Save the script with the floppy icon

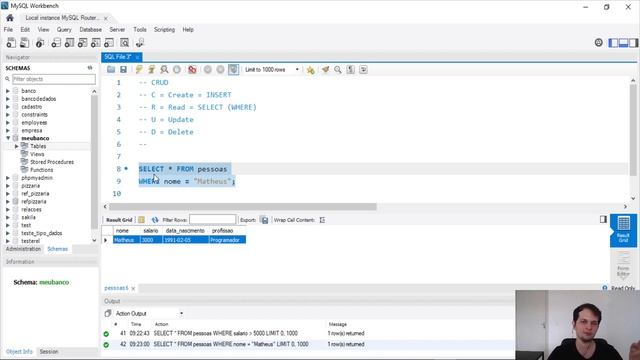(x=123, y=70)
